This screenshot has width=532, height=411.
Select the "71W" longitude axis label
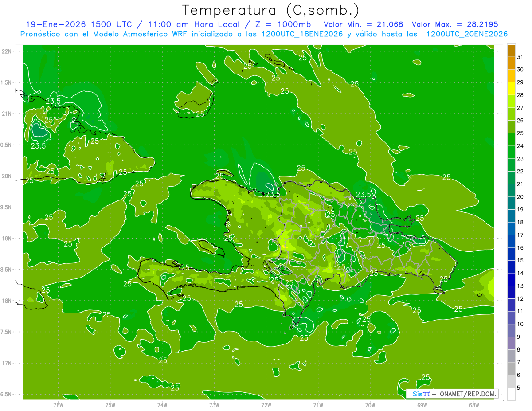[318, 405]
